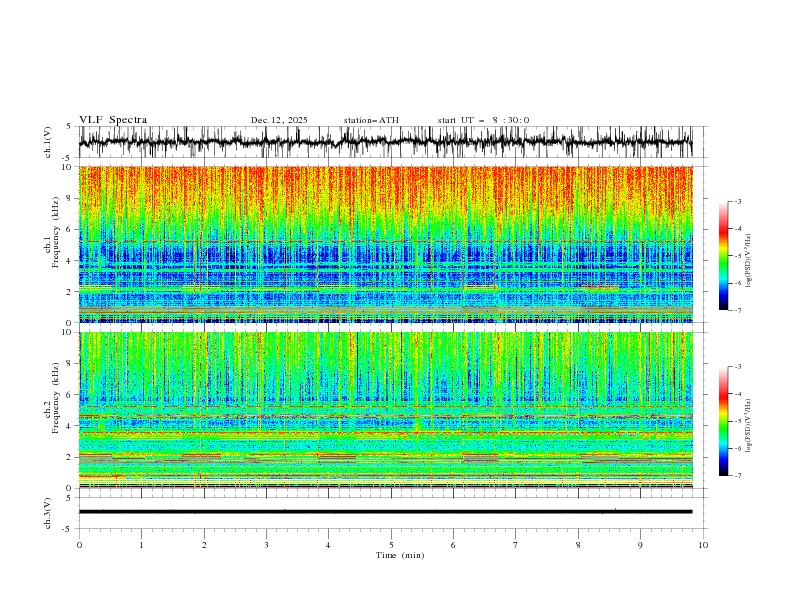Screen dimensions: 792x612
Task: Click the "2" time axis tick label
Action: pyautogui.click(x=204, y=545)
